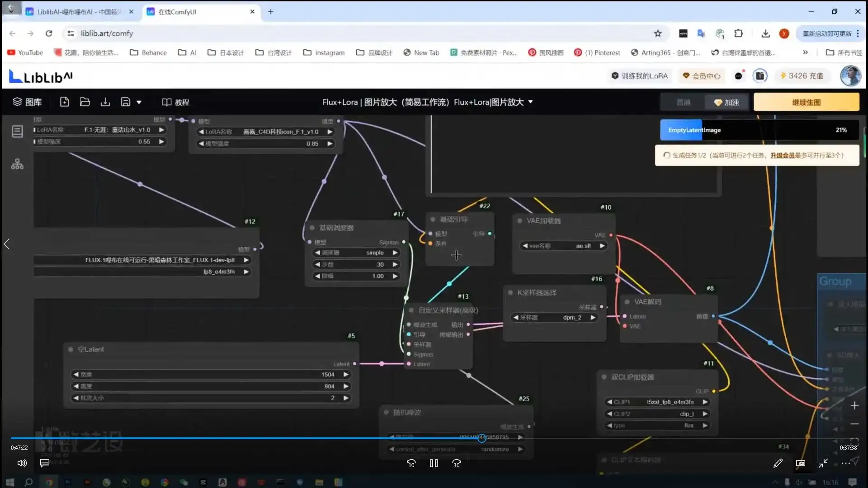Click the video progress bar scrubber
The width and height of the screenshot is (868, 488).
[x=482, y=438]
